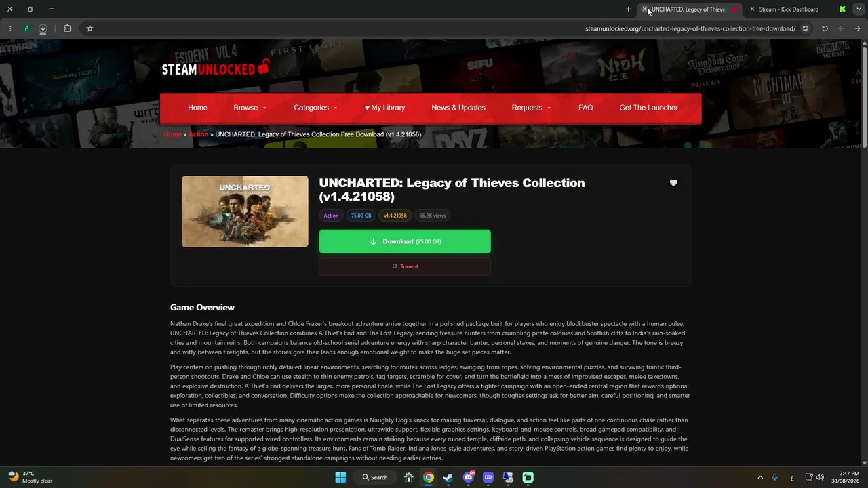This screenshot has width=868, height=488.
Task: Show hidden system tray icons
Action: [759, 477]
